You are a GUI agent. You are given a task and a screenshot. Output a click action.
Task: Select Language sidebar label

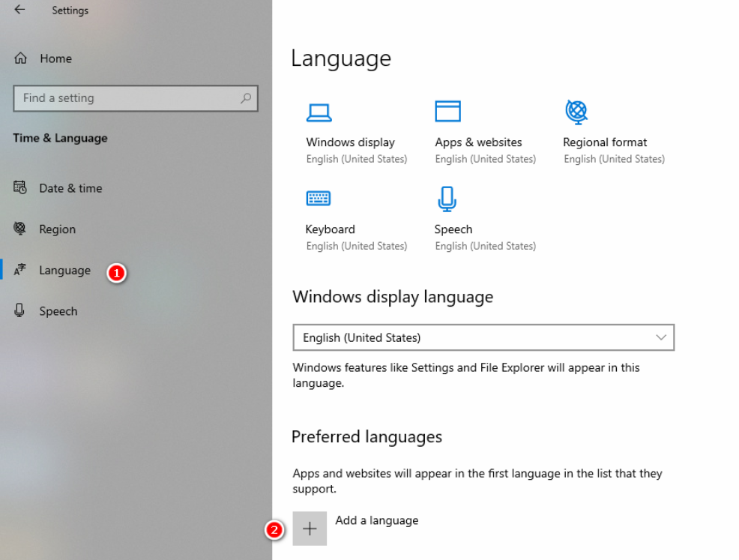click(64, 271)
